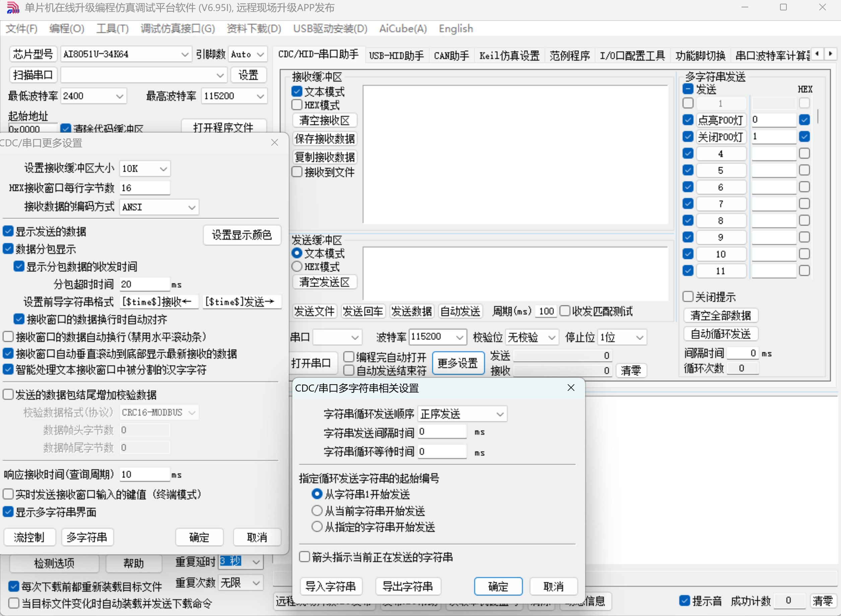841x616 pixels.
Task: Enable 收发匹配测试 checkbox
Action: [x=565, y=311]
